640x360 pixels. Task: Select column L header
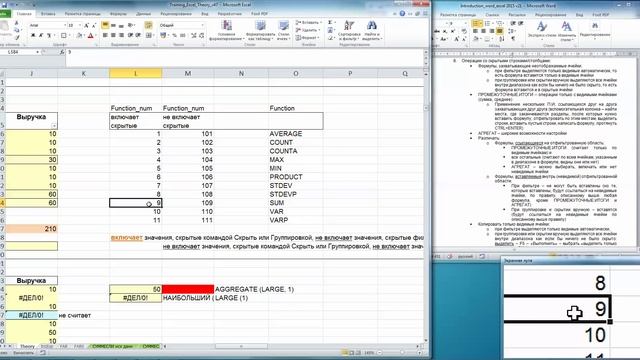[x=136, y=73]
